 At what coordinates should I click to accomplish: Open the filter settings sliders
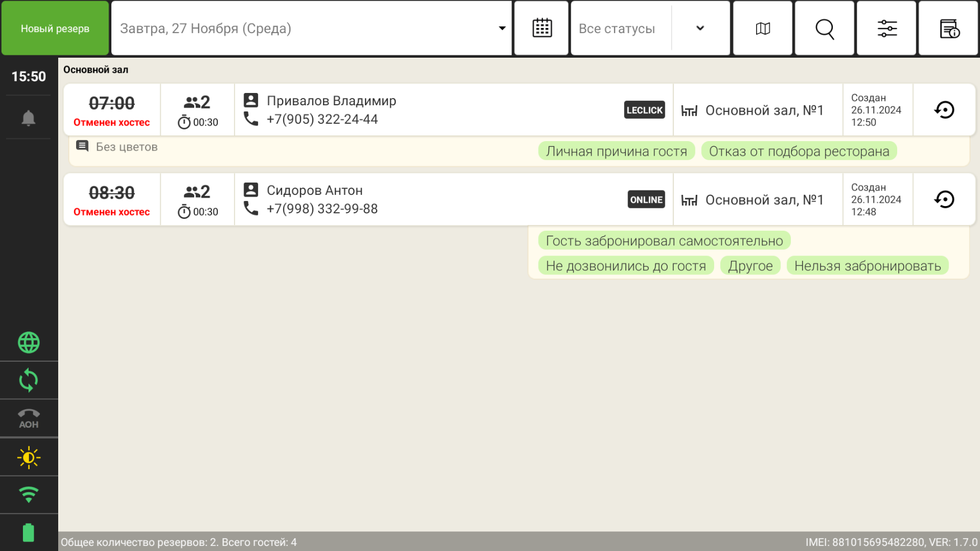[887, 29]
